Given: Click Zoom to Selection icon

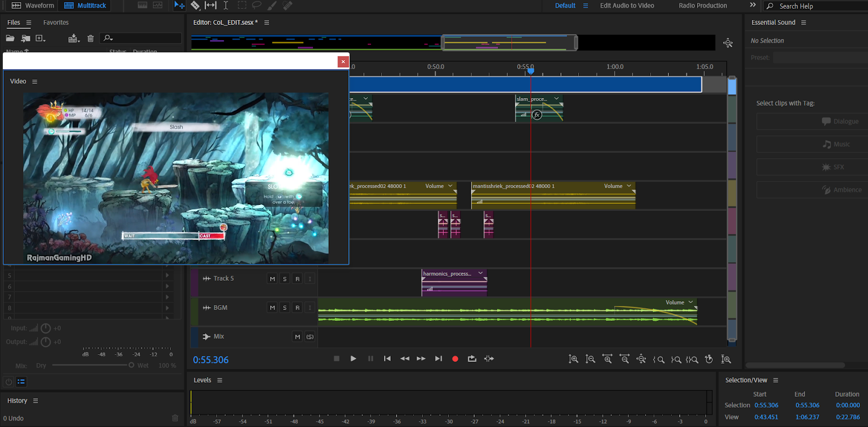Looking at the screenshot, I should coord(692,359).
